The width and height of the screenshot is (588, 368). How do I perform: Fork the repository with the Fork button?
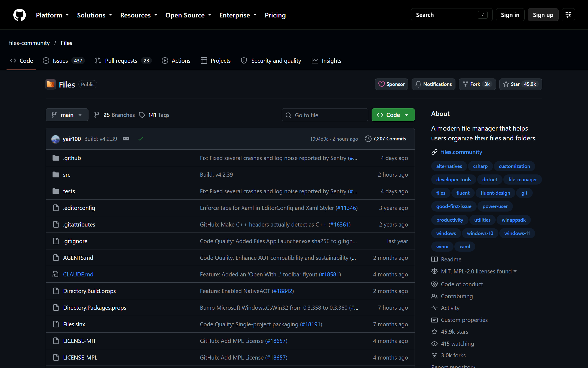click(477, 84)
